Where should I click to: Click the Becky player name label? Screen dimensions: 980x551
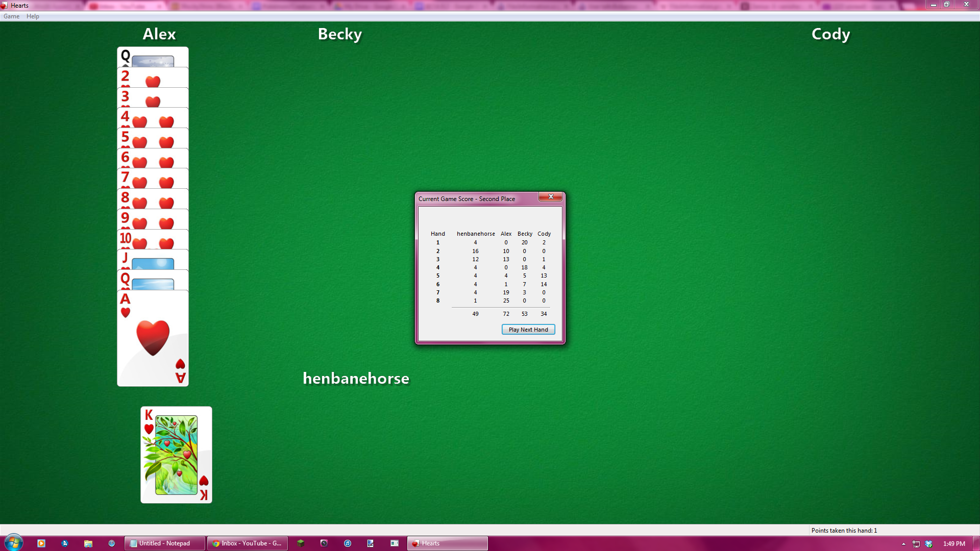point(340,34)
